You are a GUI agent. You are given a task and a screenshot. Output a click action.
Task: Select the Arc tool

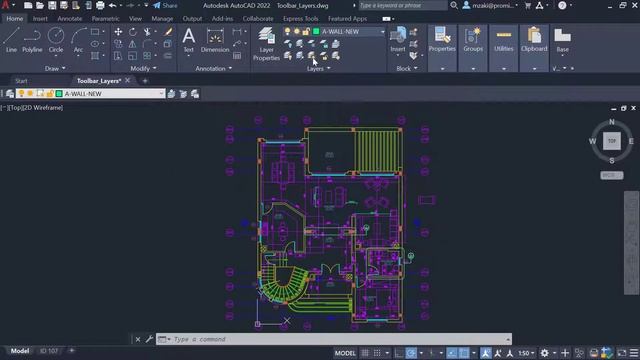(78, 40)
